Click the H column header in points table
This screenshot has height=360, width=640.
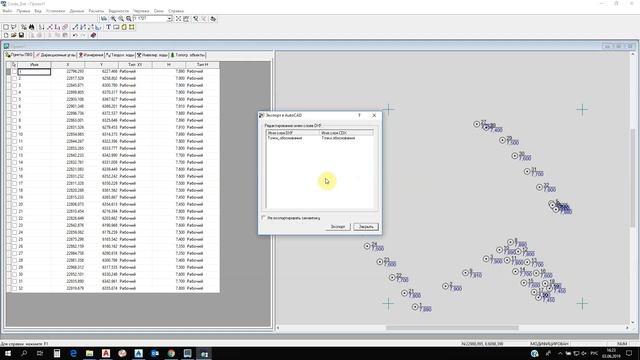point(169,65)
